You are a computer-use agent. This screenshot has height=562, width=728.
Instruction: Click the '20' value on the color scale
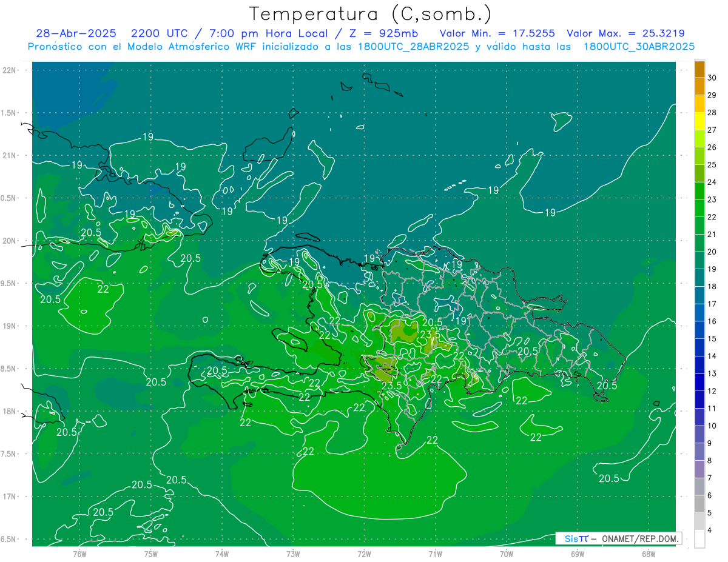[x=713, y=252]
